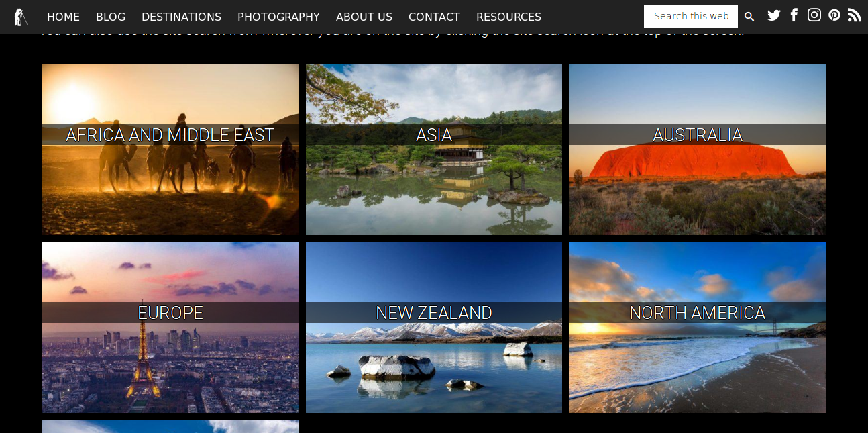Open the ABOUT US menu item

coord(364,17)
